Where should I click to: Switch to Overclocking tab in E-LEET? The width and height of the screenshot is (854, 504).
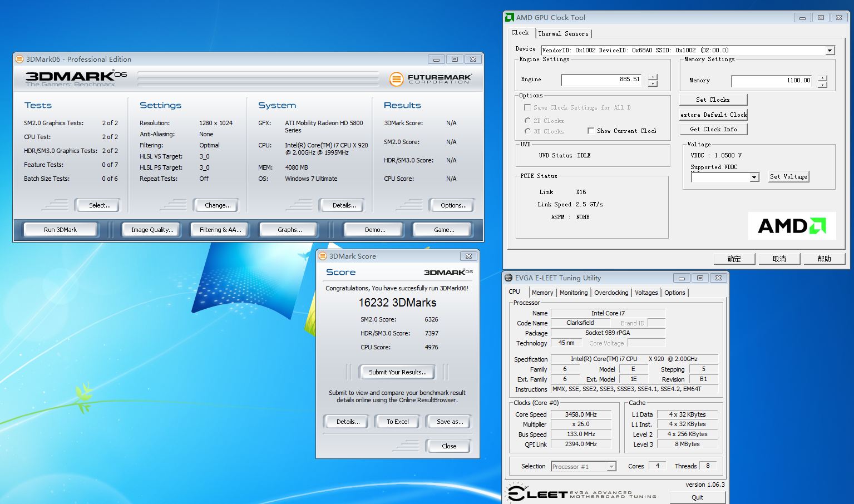(611, 293)
